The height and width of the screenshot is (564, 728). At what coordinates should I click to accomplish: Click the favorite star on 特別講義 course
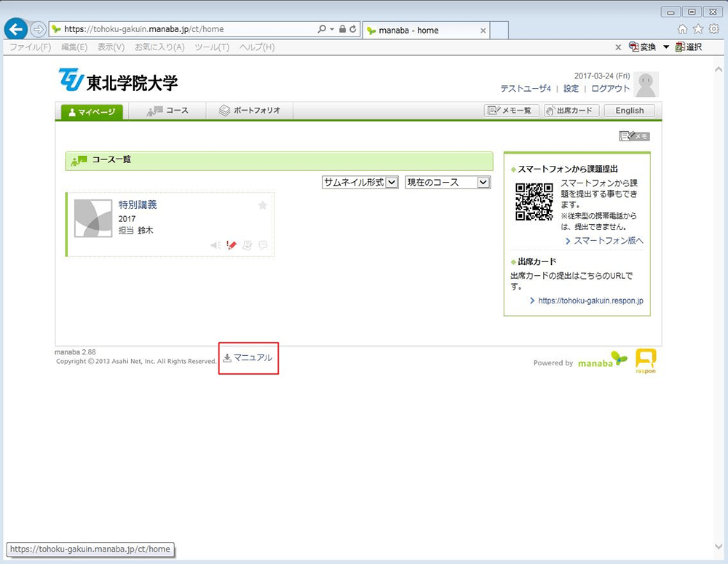point(263,205)
